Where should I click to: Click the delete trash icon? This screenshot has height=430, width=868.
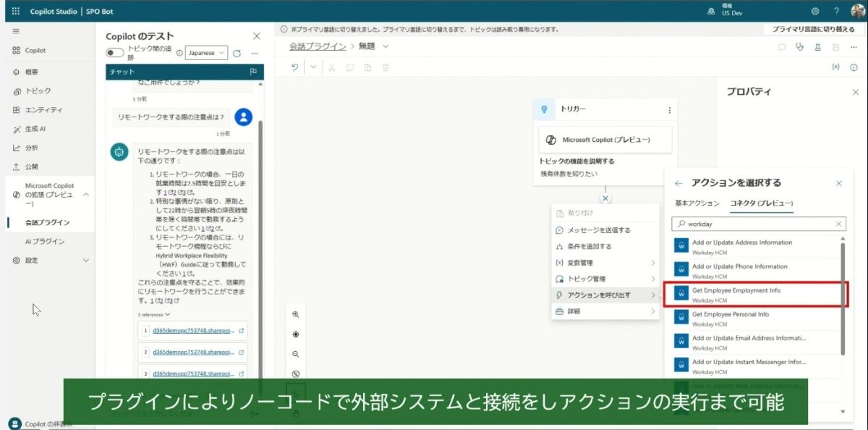386,67
